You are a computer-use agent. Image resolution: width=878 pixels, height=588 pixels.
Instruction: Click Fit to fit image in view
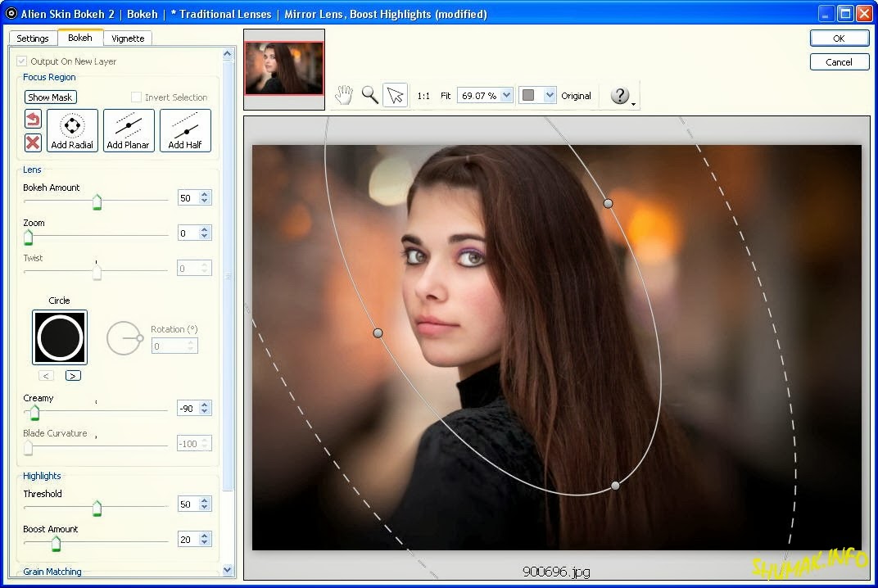click(x=446, y=96)
